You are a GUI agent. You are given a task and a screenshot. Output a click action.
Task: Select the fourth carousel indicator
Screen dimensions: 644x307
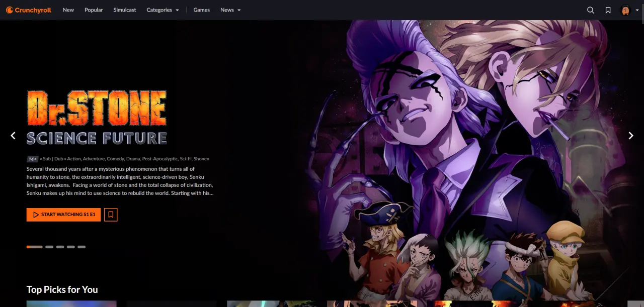(x=71, y=247)
